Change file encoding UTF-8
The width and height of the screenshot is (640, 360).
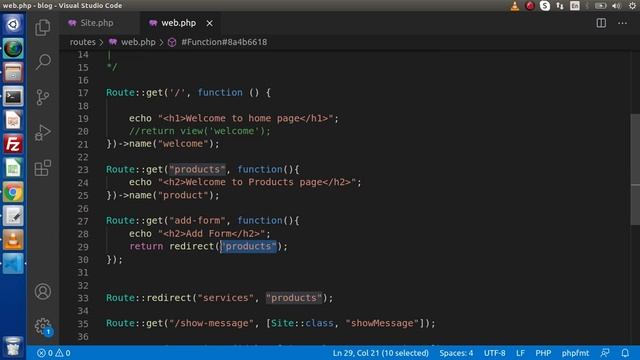(x=495, y=353)
